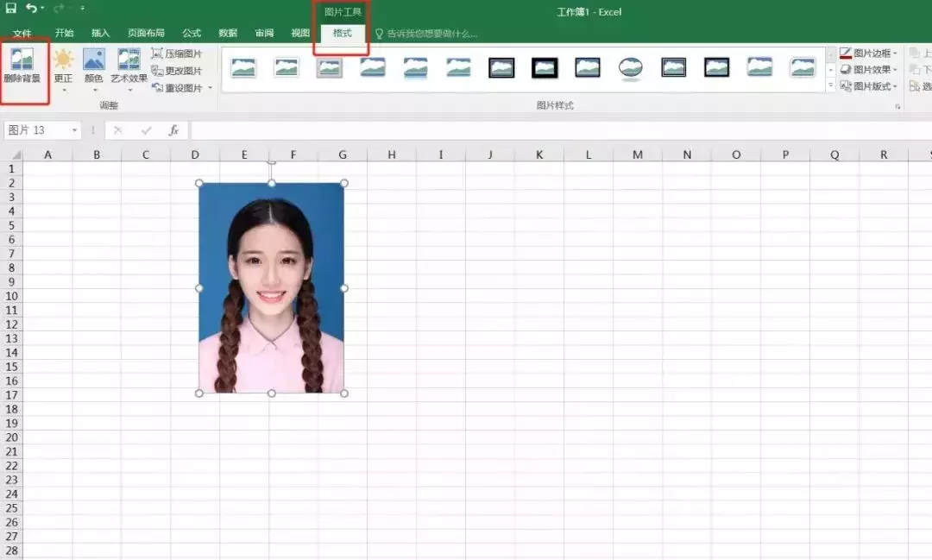Screen dimensions: 932x560
Task: Expand the Reset Picture dropdown arrow
Action: coord(210,88)
